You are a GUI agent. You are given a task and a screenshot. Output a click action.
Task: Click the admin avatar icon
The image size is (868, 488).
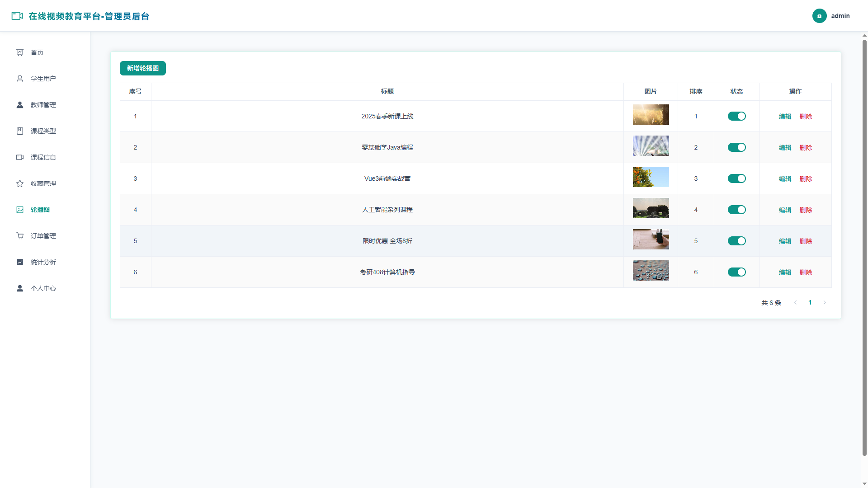point(819,16)
